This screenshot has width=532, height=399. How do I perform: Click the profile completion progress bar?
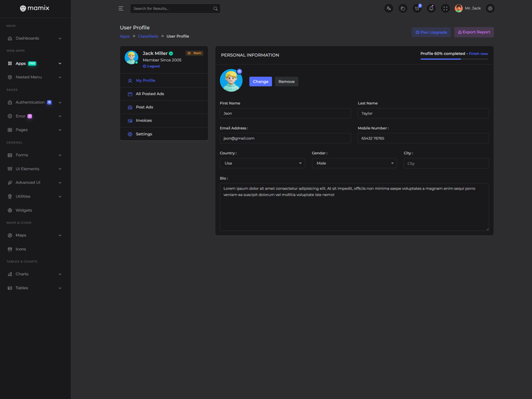tap(454, 59)
